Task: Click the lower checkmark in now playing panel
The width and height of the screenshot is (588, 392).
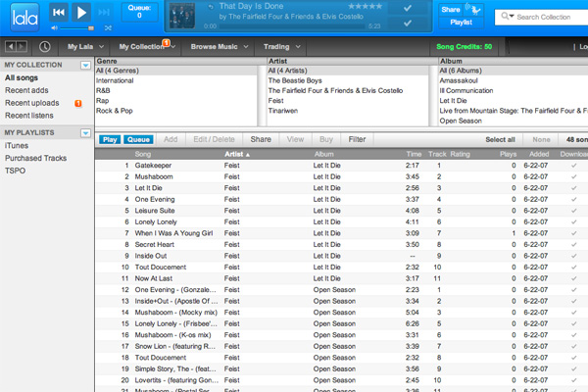Action: click(408, 24)
